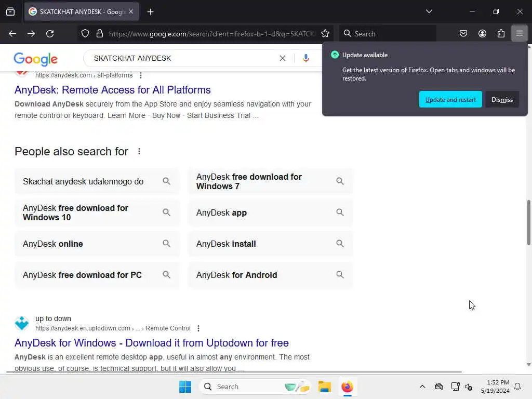Select AnyDesk online suggestion
Screen dimensions: 532x399
click(97, 244)
